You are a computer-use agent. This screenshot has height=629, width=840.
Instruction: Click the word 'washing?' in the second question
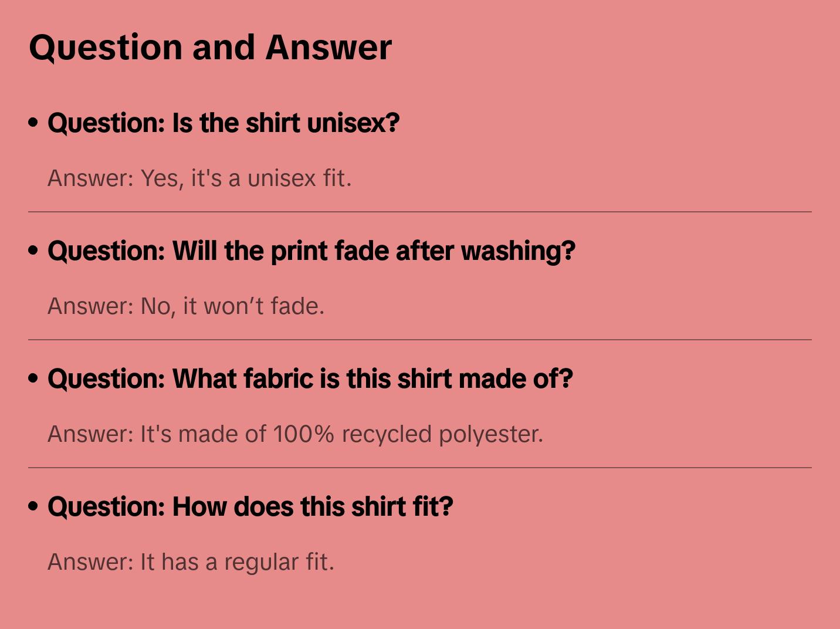click(x=518, y=251)
